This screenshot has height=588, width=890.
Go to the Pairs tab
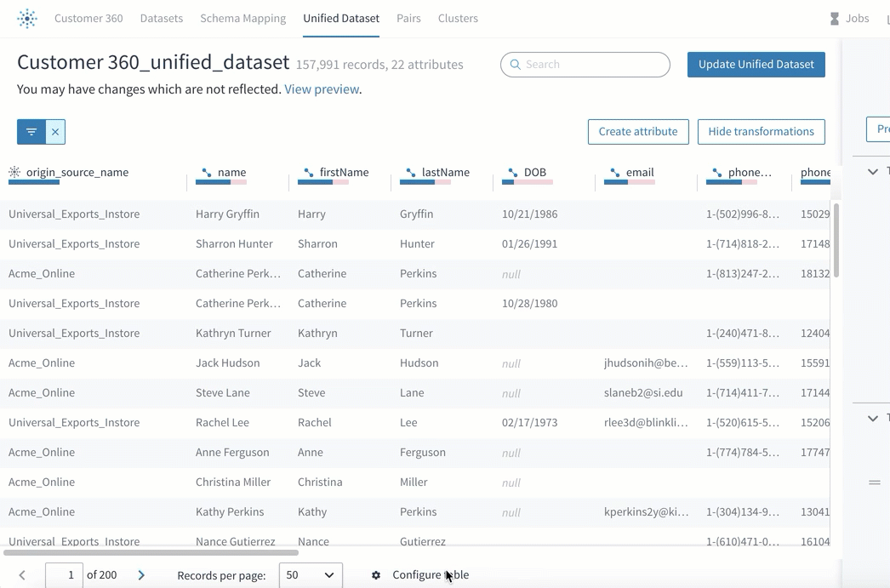(x=408, y=18)
